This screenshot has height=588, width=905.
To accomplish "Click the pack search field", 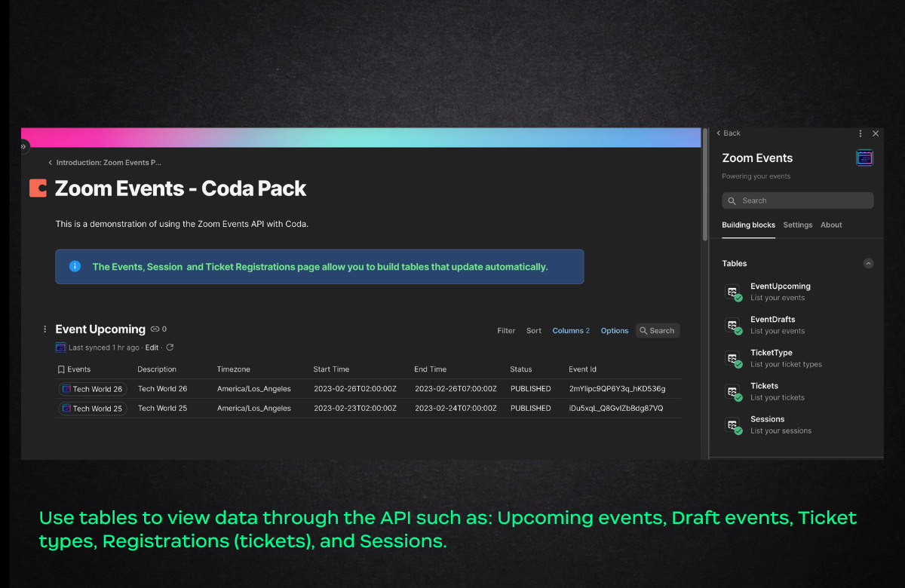I will pyautogui.click(x=797, y=201).
